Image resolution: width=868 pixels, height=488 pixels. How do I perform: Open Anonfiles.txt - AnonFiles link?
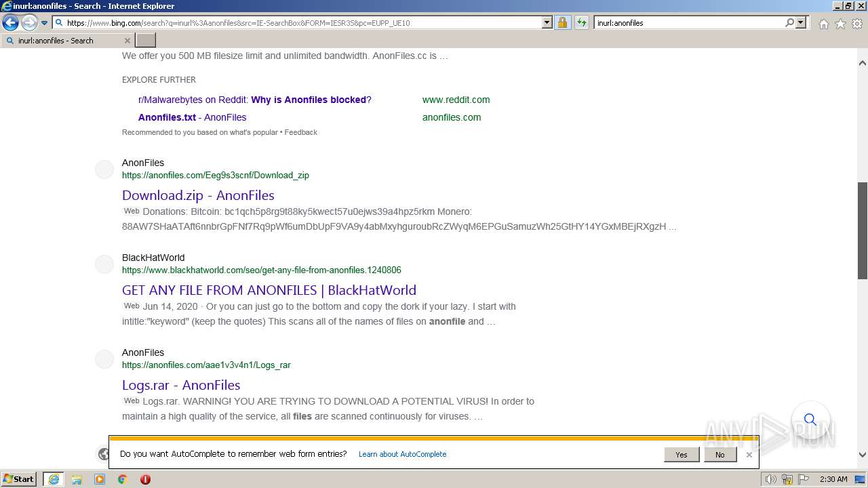192,117
